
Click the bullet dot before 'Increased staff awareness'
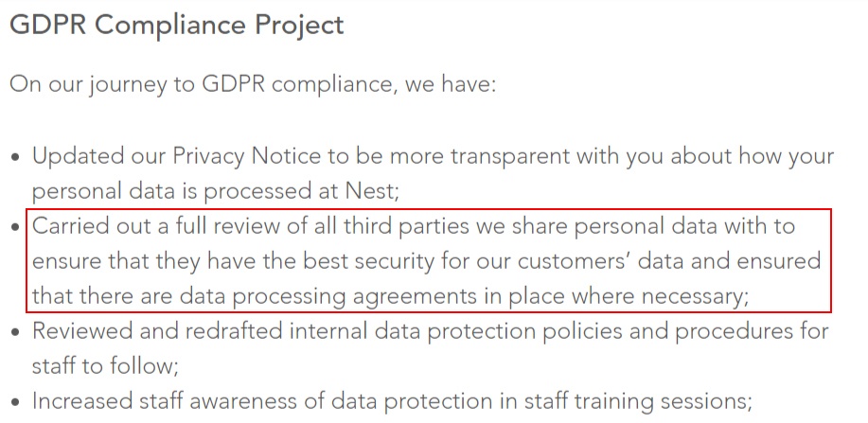[15, 402]
